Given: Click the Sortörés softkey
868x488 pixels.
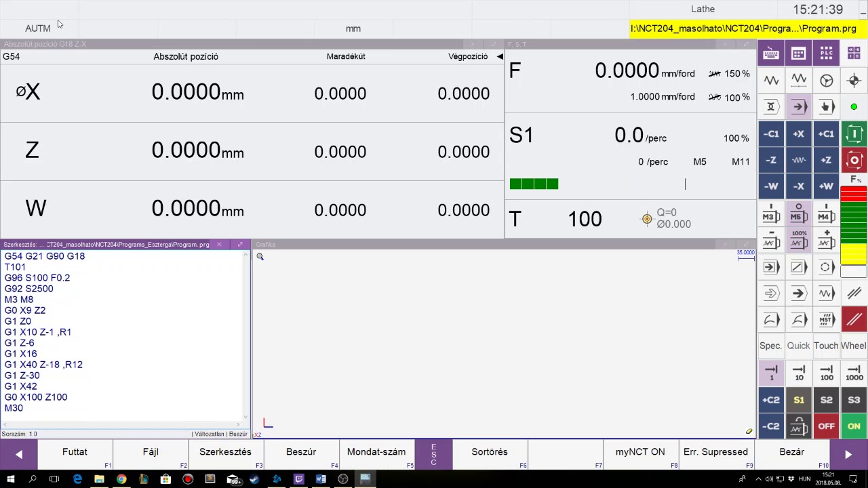Looking at the screenshot, I should (490, 453).
